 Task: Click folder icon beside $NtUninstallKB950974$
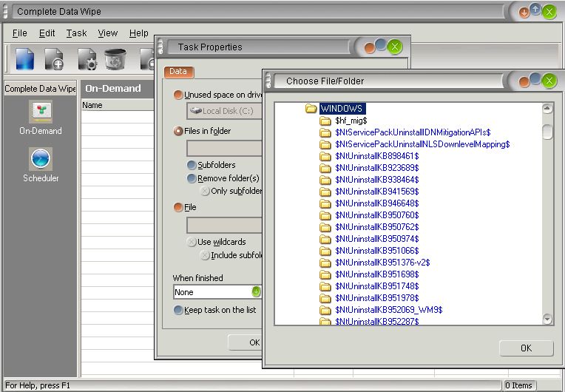click(x=325, y=239)
